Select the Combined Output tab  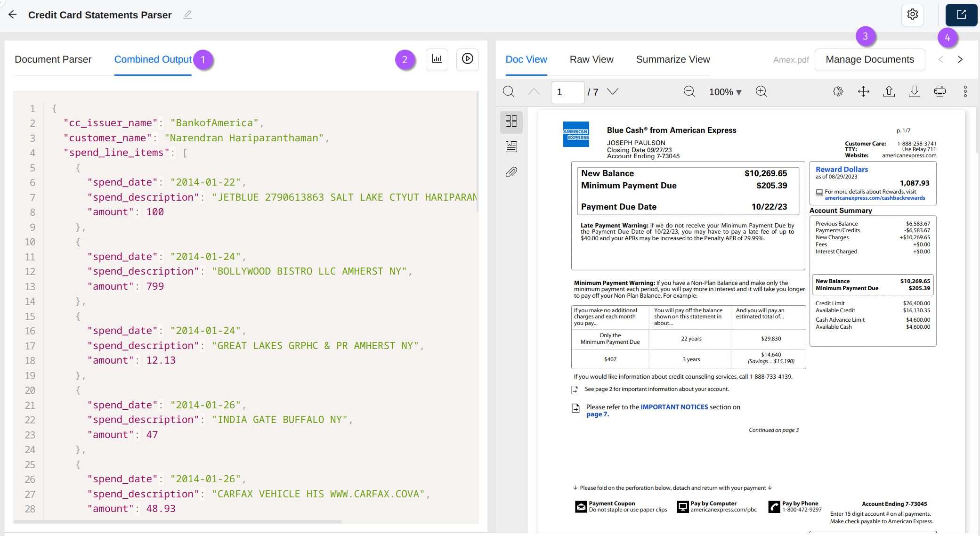[x=153, y=59]
